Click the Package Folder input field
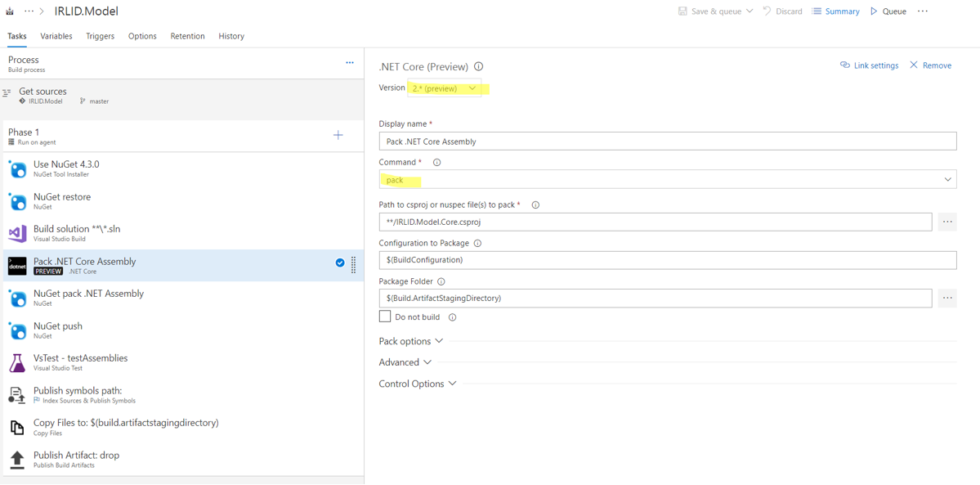The image size is (980, 485). [x=656, y=299]
